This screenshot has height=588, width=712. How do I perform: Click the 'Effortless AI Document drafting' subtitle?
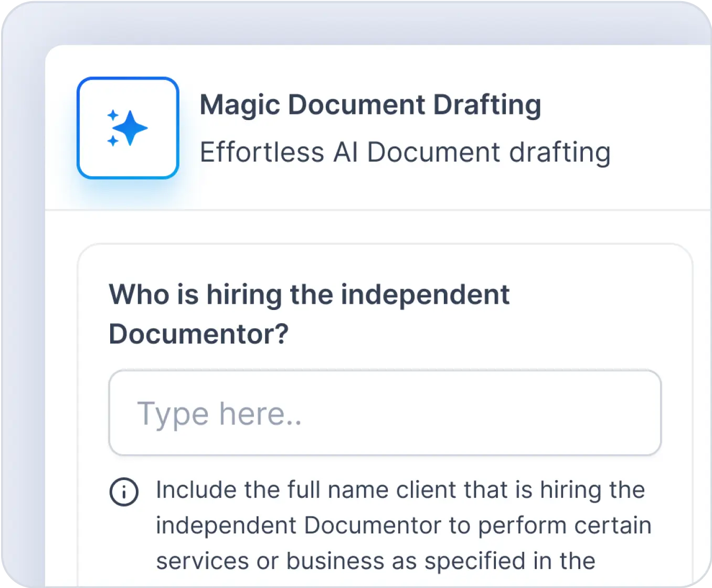tap(405, 153)
